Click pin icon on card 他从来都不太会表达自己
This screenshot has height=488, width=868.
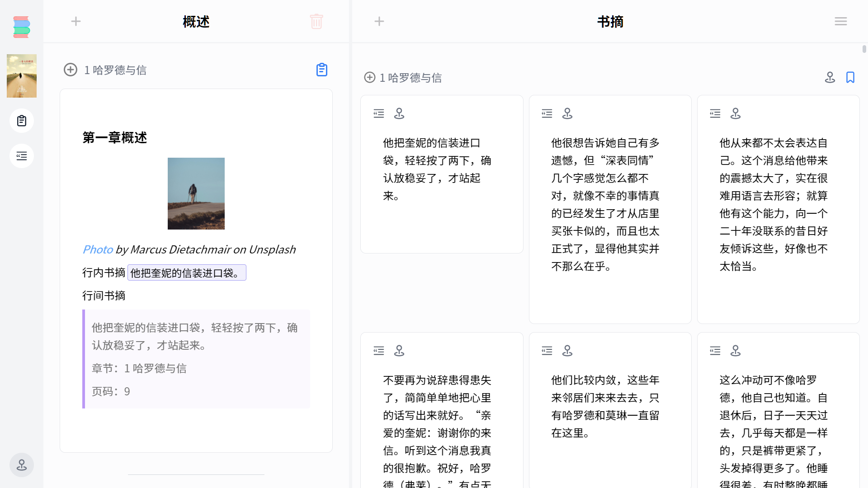coord(736,113)
